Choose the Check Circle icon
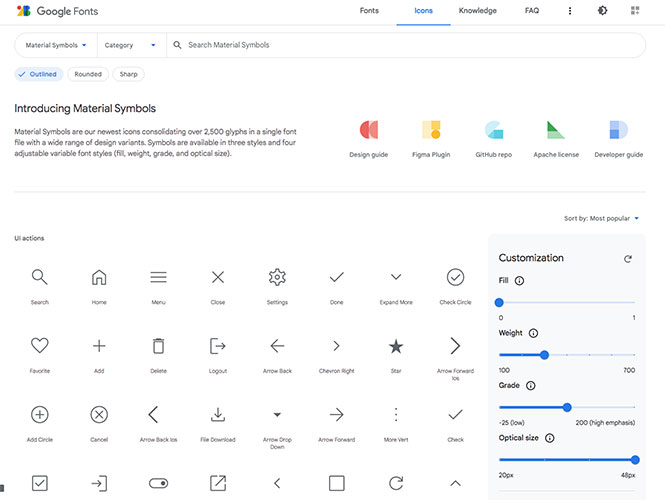665x500 pixels. (x=455, y=277)
